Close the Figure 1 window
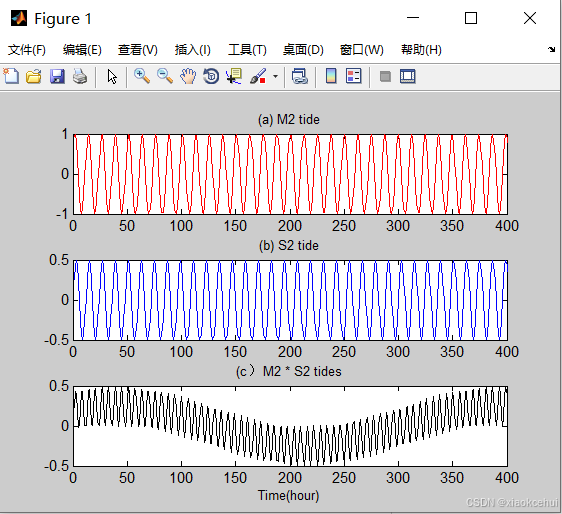Image resolution: width=562 pixels, height=514 pixels. [529, 18]
